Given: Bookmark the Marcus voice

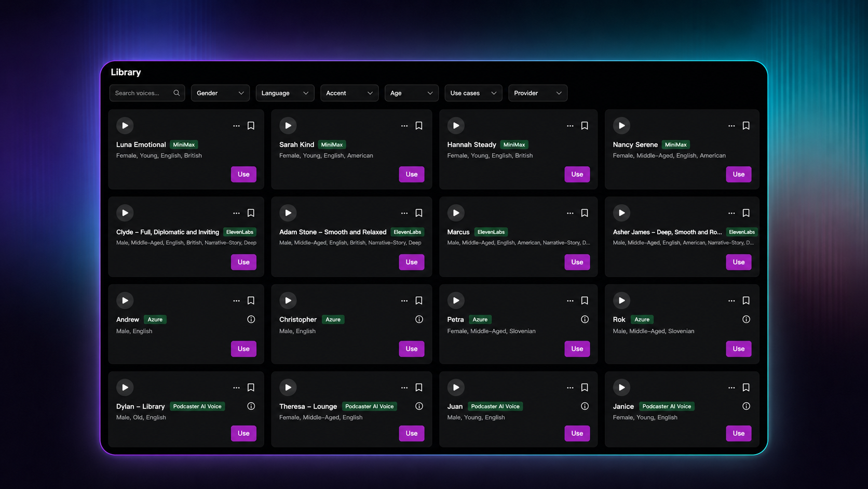Looking at the screenshot, I should 585,213.
